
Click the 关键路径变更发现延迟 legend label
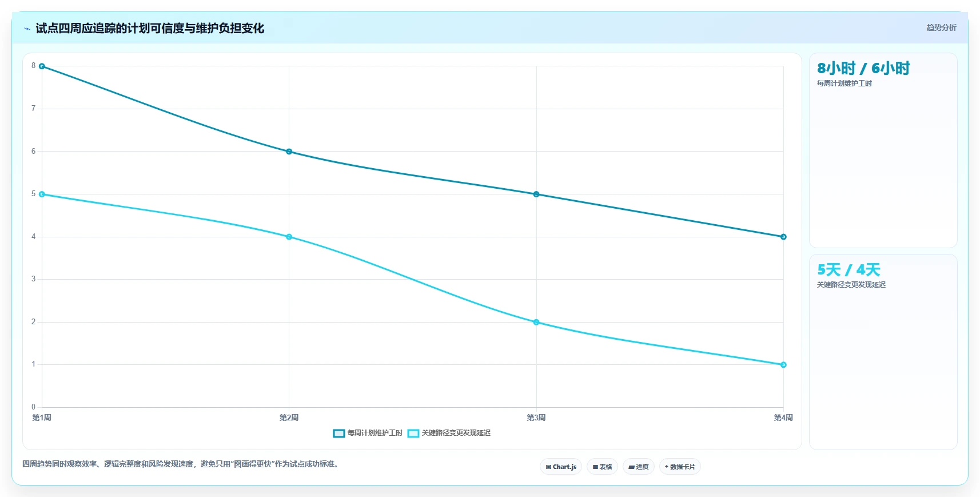[456, 433]
